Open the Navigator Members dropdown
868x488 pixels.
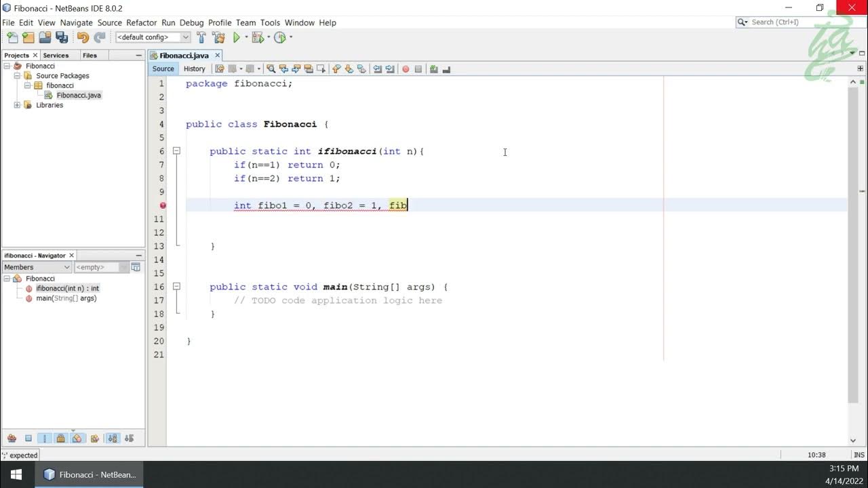(37, 267)
